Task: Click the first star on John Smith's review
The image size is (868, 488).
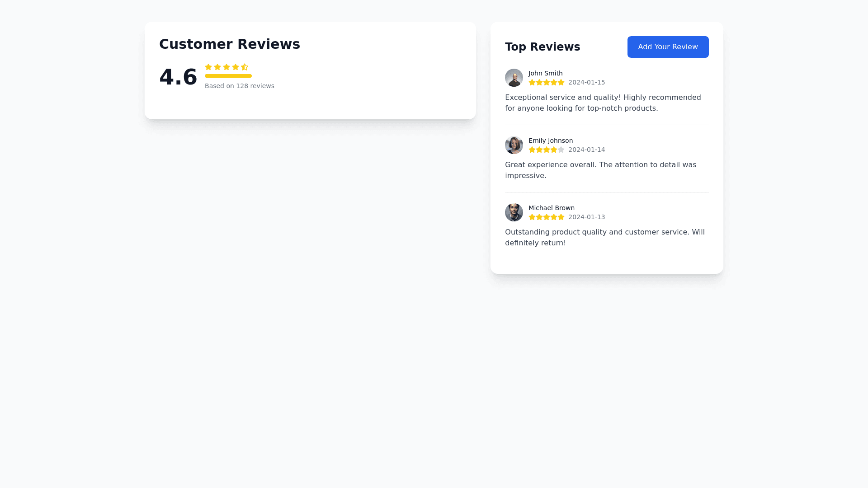Action: coord(532,82)
